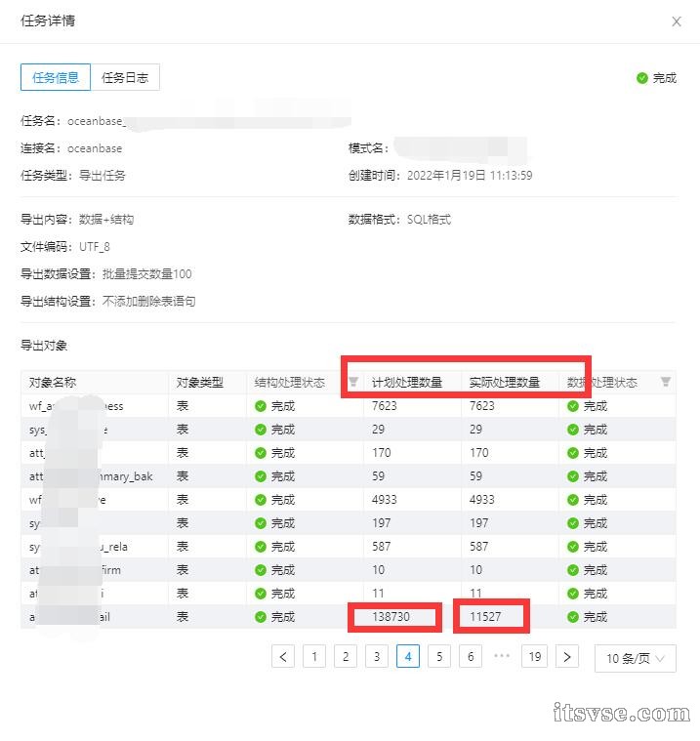
Task: Jump to page 3
Action: point(377,656)
